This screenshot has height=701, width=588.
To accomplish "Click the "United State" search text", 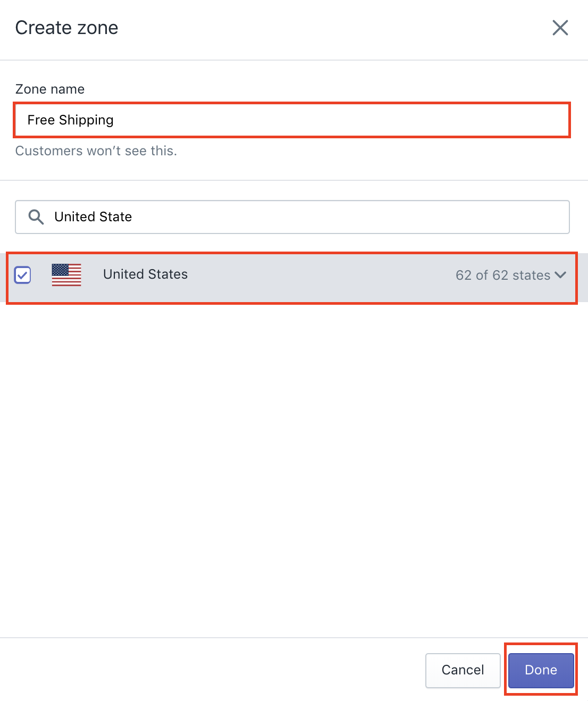I will click(93, 217).
